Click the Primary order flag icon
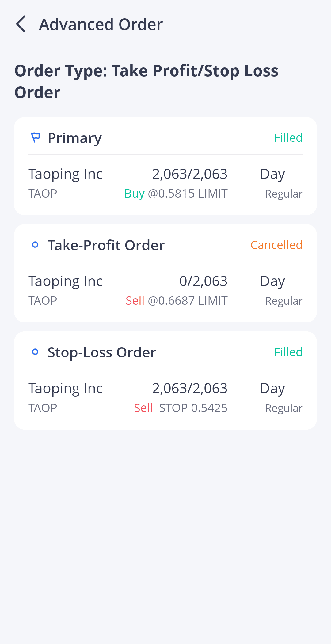Viewport: 331px width, 644px height. [36, 138]
